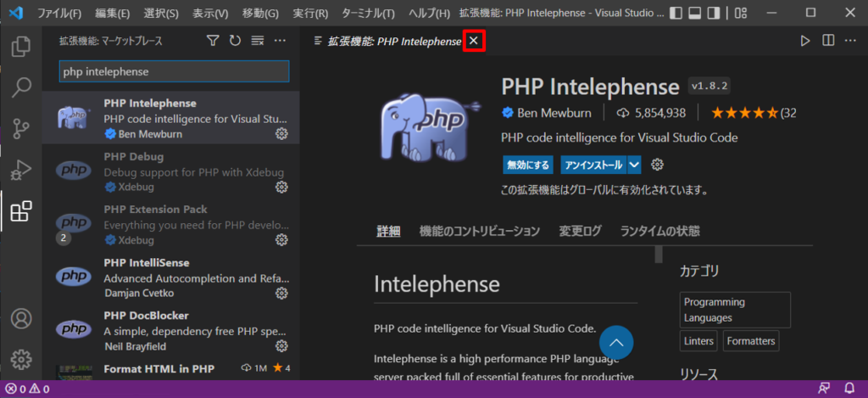Open the 移動(G) menu

click(260, 13)
